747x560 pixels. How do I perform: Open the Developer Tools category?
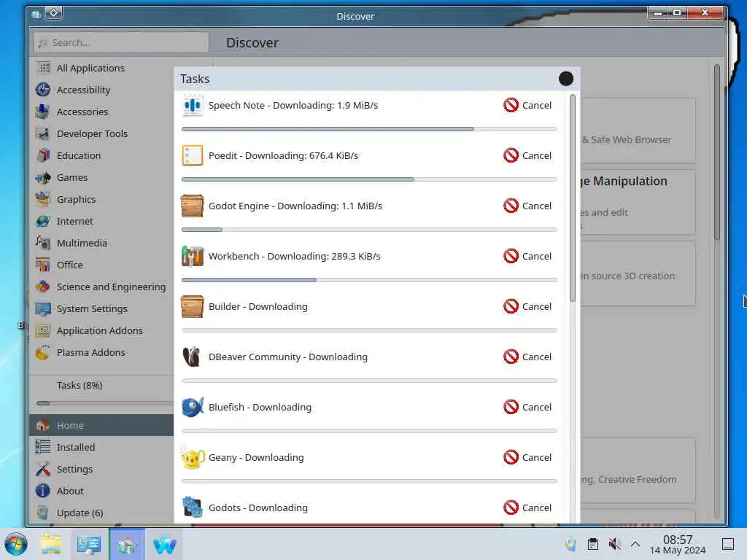(101, 134)
